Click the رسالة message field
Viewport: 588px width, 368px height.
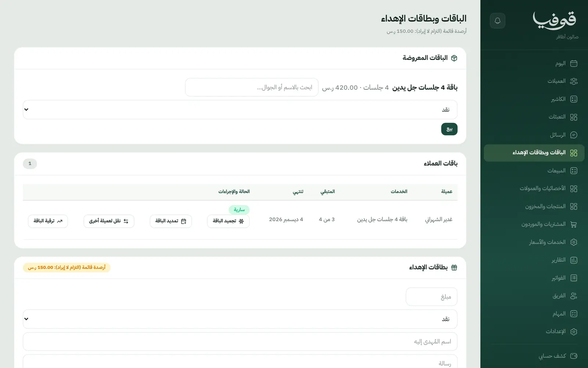[240, 361]
